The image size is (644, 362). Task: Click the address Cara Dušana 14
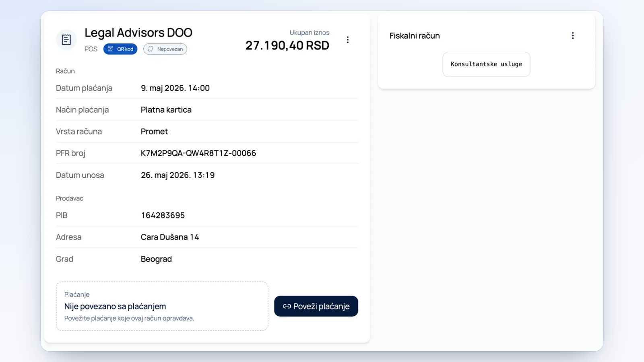coord(170,237)
